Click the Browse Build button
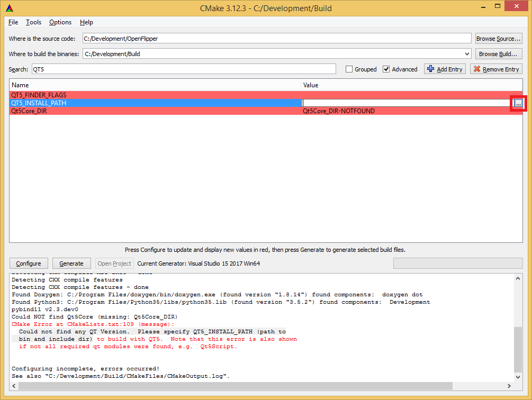 498,53
